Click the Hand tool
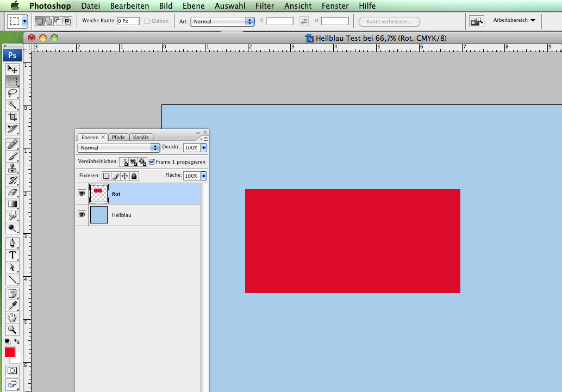Screen dimensions: 562x392 tap(12, 318)
